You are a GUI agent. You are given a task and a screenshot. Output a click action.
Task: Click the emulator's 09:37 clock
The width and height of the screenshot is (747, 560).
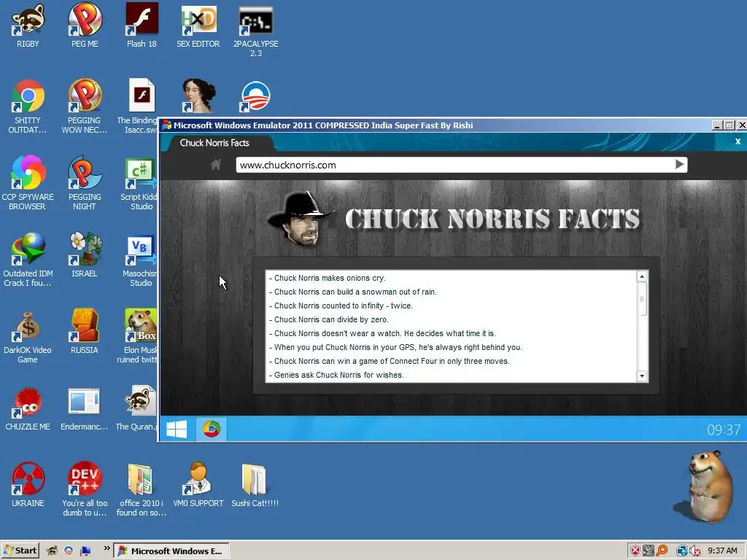tap(723, 430)
